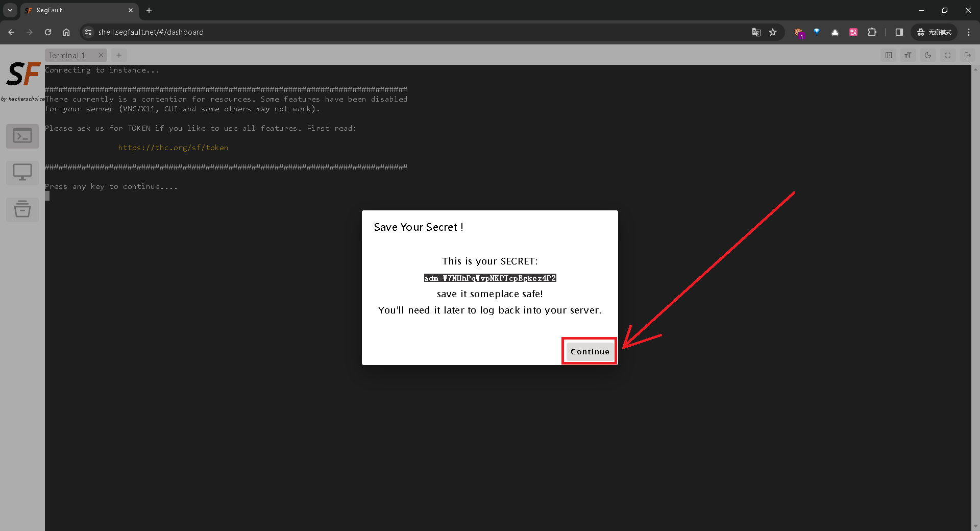Viewport: 980px width, 531px height.
Task: Open the file storage panel in sidebar
Action: [x=22, y=209]
